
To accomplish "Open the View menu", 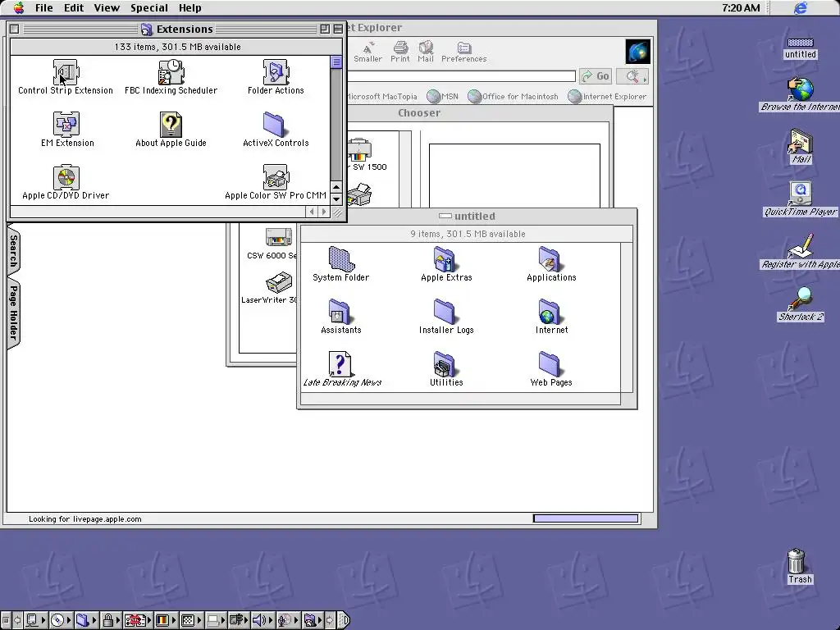I will pos(107,8).
